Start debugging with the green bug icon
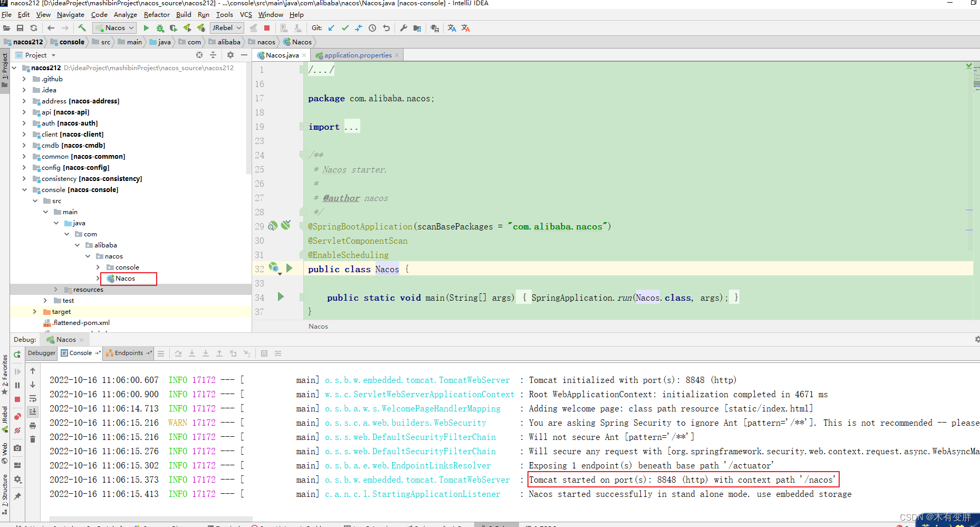Screen dimensions: 980x527 pyautogui.click(x=160, y=28)
